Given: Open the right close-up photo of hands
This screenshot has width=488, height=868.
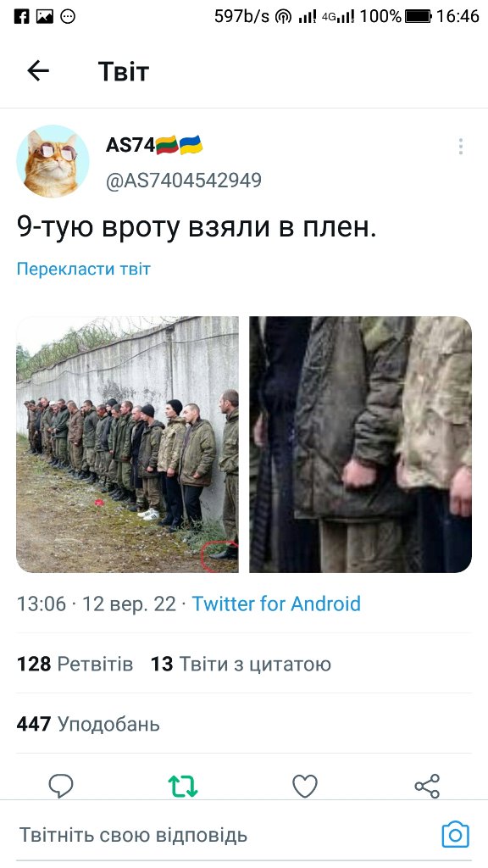Looking at the screenshot, I should tap(361, 444).
